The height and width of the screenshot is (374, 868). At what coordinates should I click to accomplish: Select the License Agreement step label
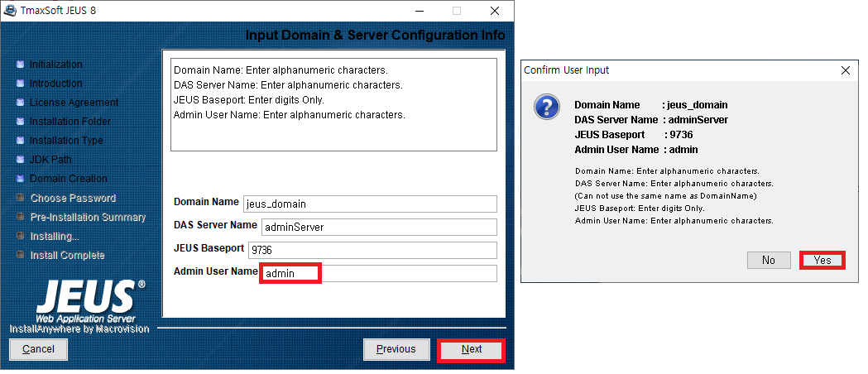pos(74,103)
